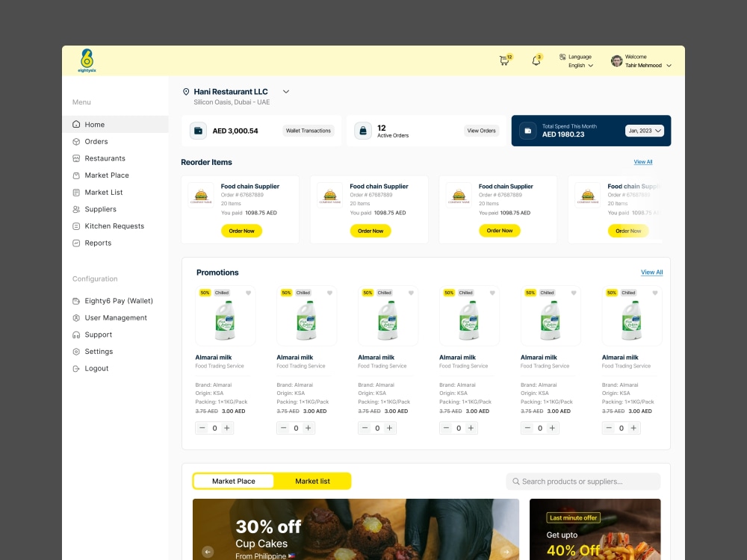Increase quantity of fourth Almarai milk
Screen dimensions: 747x560
[471, 428]
